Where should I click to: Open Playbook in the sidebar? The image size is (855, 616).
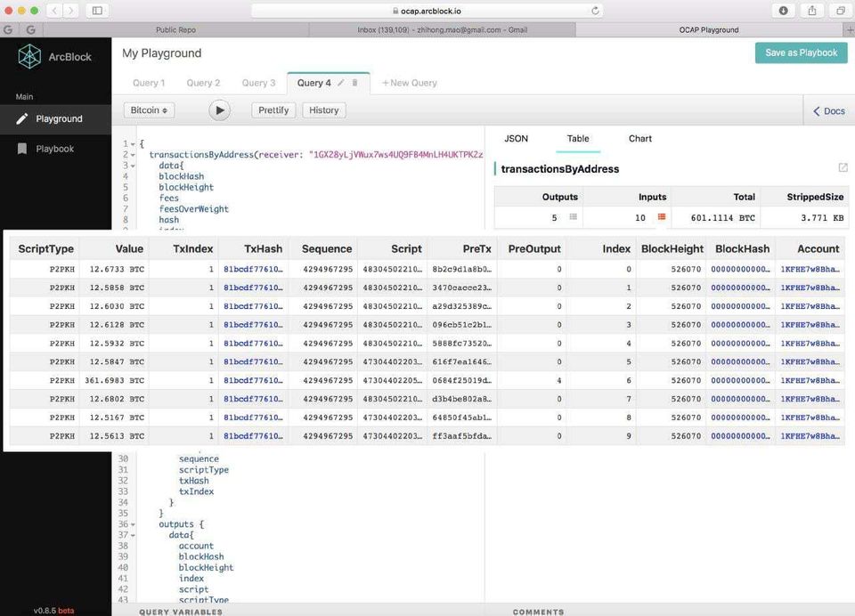pyautogui.click(x=54, y=149)
